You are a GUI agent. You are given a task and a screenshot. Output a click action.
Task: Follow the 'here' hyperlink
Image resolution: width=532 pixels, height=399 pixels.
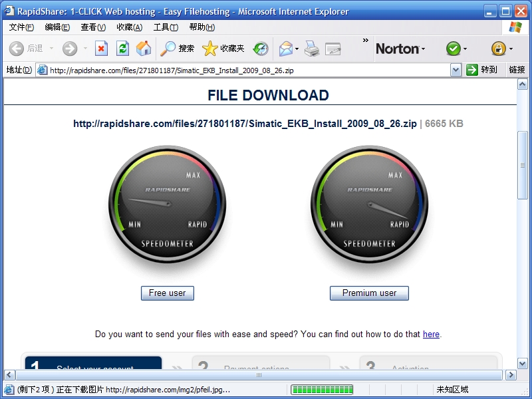431,334
